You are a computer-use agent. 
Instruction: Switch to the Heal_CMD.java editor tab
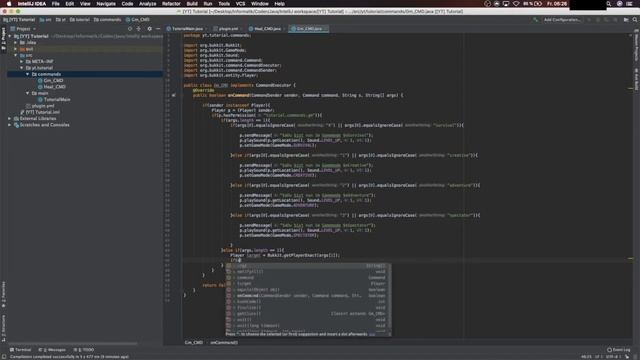point(267,29)
